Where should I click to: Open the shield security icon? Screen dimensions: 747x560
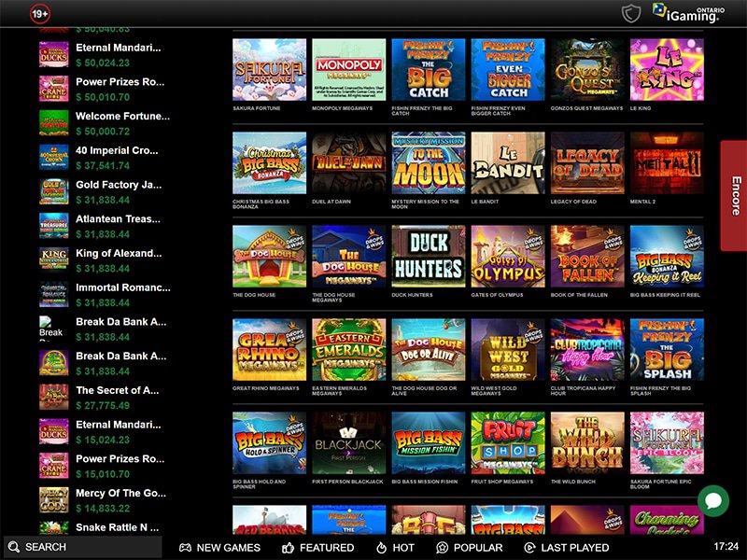point(631,13)
